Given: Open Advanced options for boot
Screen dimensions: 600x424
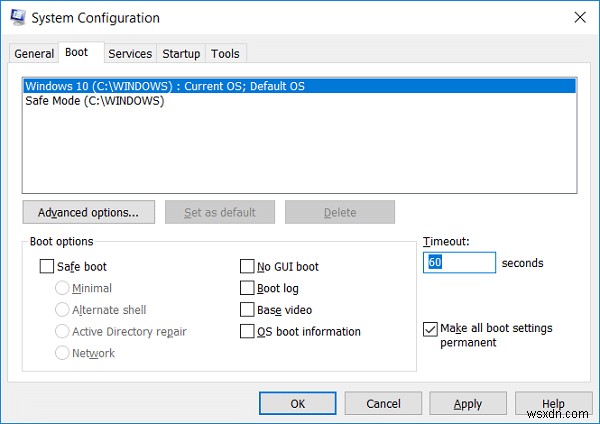Looking at the screenshot, I should [x=88, y=212].
